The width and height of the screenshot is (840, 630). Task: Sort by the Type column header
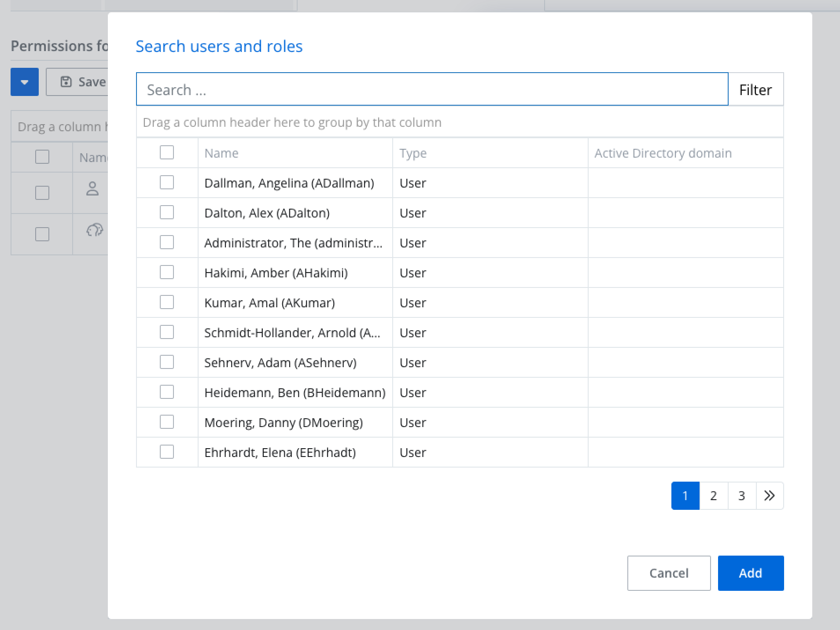pyautogui.click(x=413, y=153)
